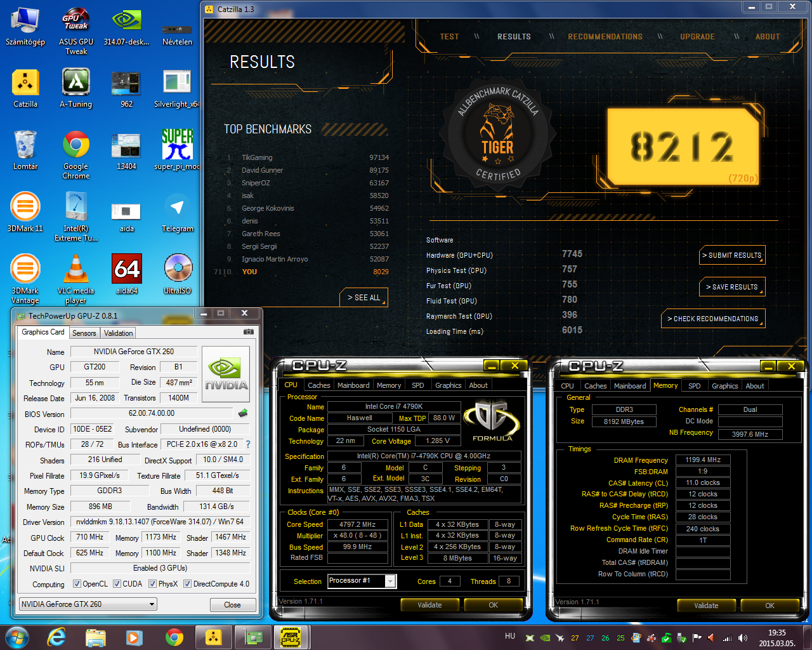Click the HU language indicator
This screenshot has height=650, width=812.
tap(510, 636)
